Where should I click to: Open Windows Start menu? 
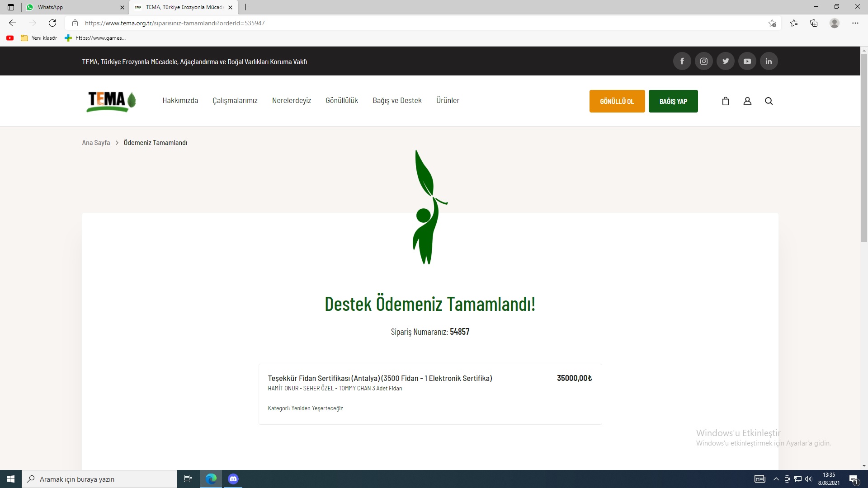(11, 479)
